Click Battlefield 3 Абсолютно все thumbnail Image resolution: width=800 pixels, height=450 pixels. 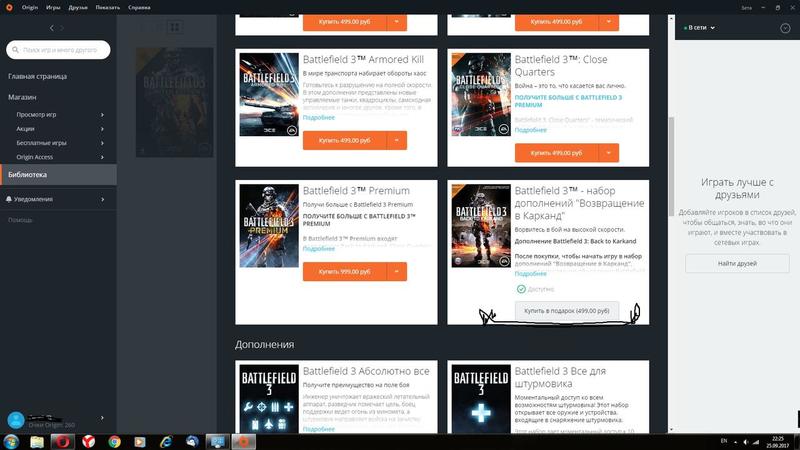269,399
